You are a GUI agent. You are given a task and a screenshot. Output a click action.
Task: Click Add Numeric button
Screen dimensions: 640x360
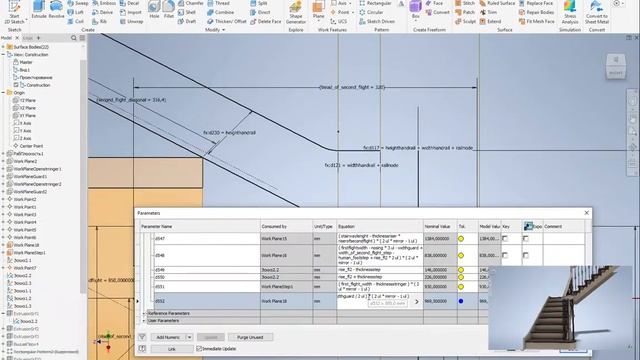click(168, 337)
